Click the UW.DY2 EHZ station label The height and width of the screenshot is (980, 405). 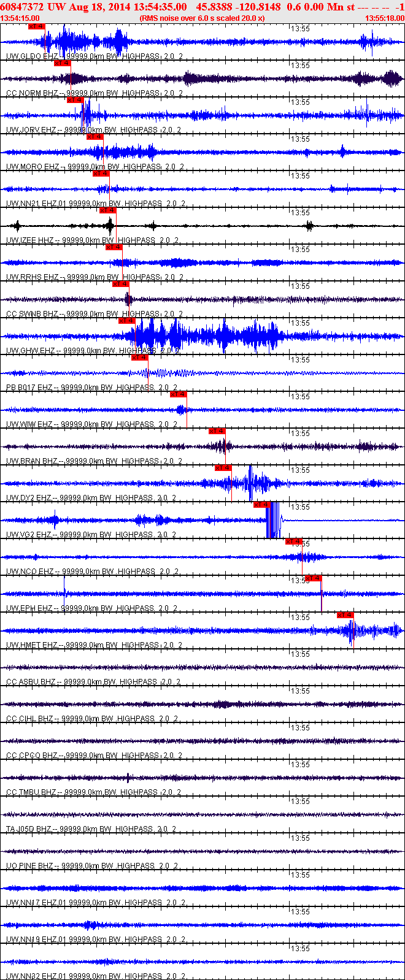[x=91, y=498]
